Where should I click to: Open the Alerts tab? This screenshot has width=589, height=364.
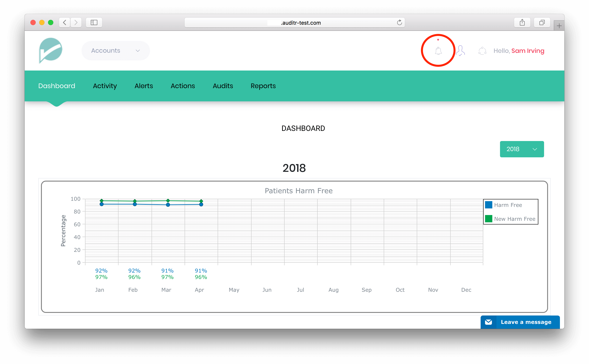pos(144,86)
